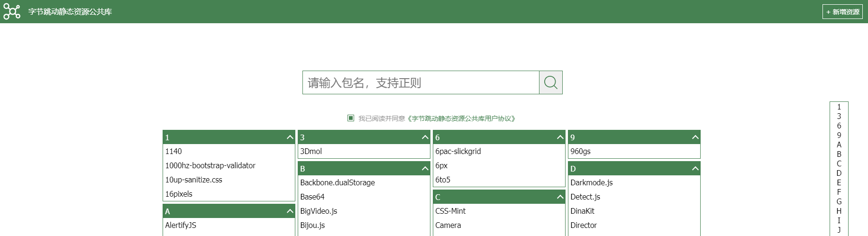This screenshot has width=868, height=236.
Task: Click the 新增资源 button
Action: coord(842,12)
